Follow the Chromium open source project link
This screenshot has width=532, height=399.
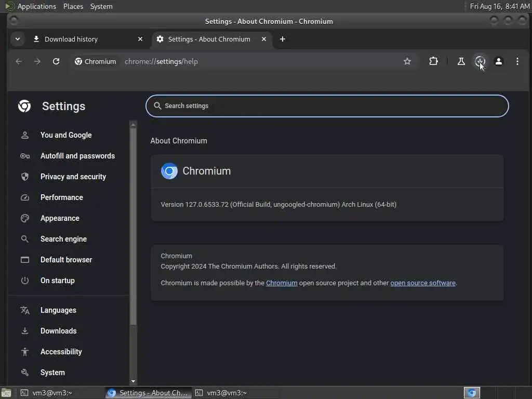click(282, 283)
